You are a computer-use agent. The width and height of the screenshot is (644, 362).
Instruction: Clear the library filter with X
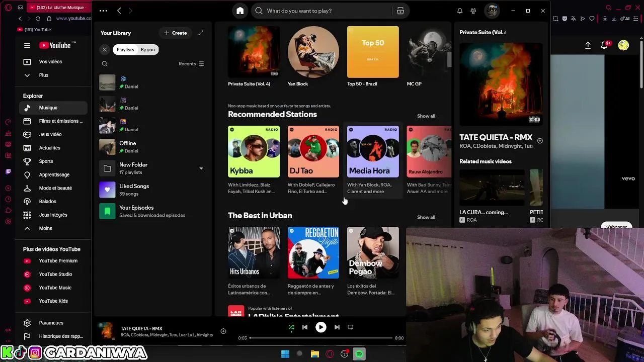(x=104, y=49)
